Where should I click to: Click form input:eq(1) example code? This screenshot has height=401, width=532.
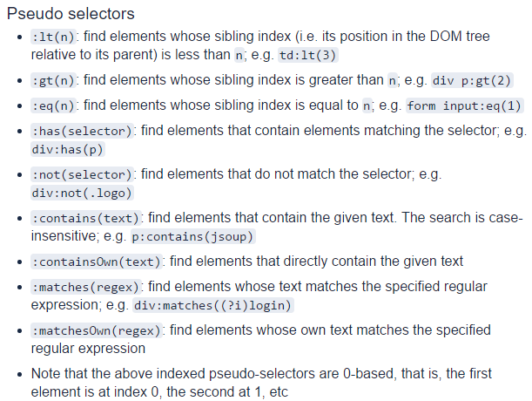(x=464, y=106)
